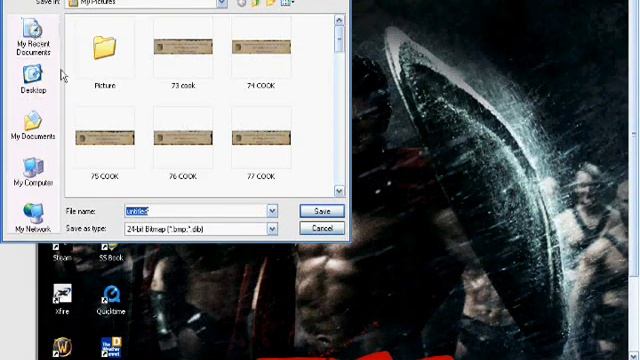Open My Documents in the places bar

pos(33,126)
